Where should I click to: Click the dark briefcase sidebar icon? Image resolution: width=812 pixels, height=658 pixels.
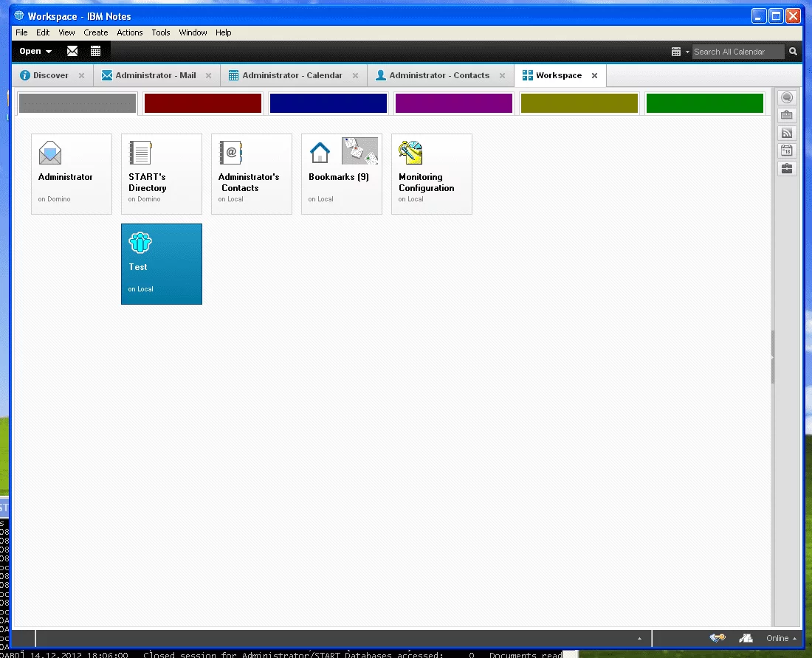tap(787, 169)
